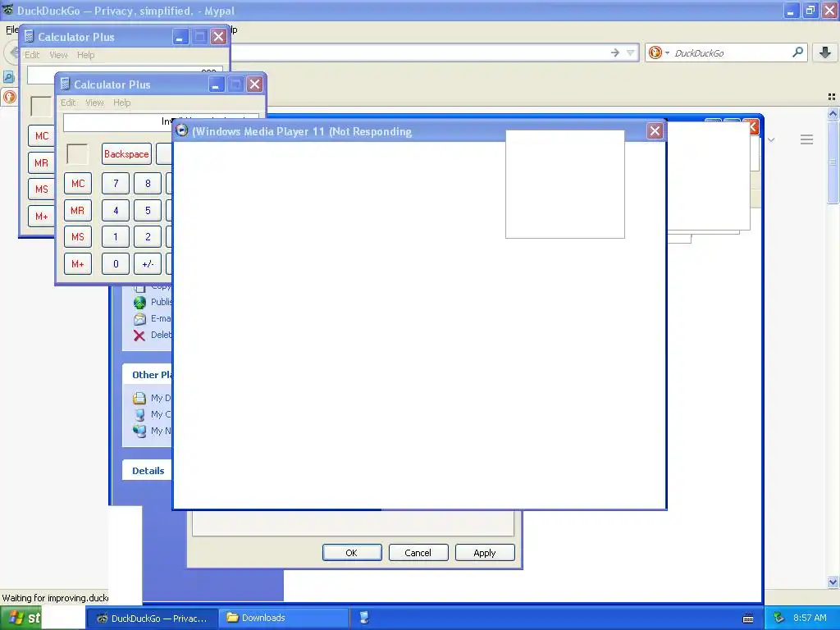
Task: Click the OK button in the dialog
Action: (352, 552)
